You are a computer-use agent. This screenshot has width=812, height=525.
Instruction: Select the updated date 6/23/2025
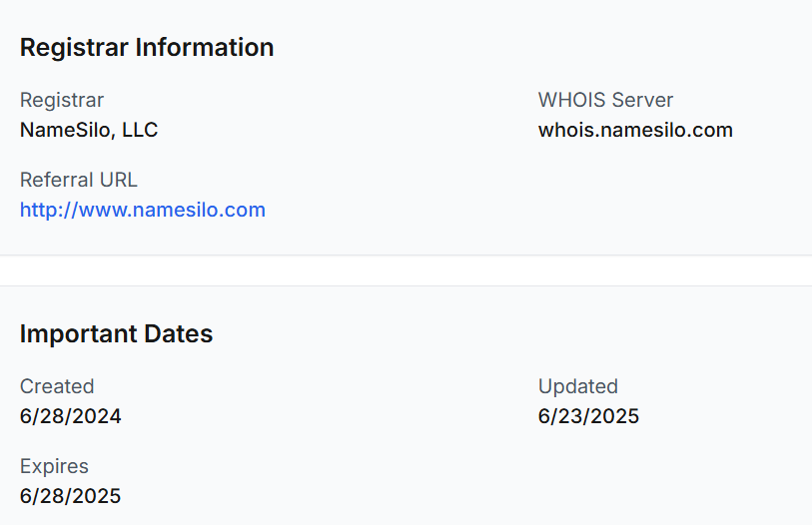point(589,416)
